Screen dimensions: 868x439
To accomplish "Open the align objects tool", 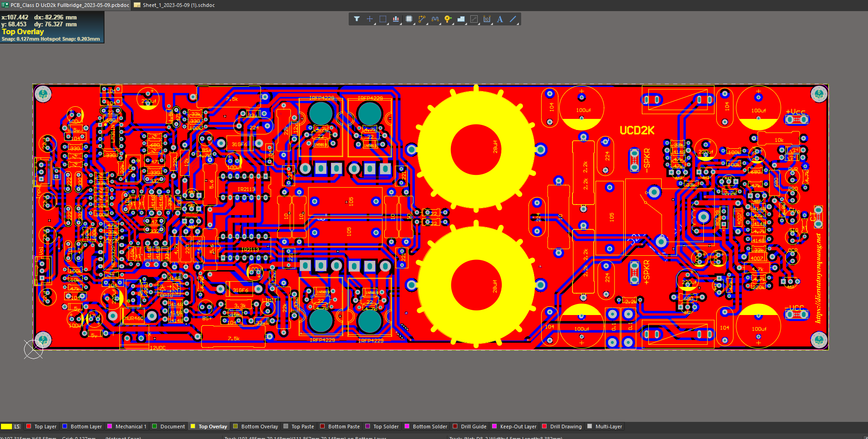I will [396, 19].
